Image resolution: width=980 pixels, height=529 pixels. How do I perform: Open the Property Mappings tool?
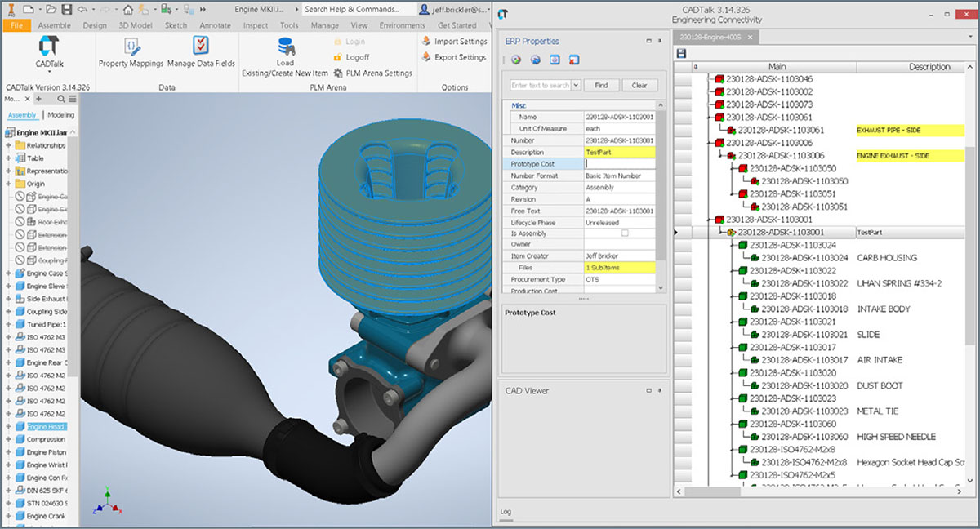[131, 47]
